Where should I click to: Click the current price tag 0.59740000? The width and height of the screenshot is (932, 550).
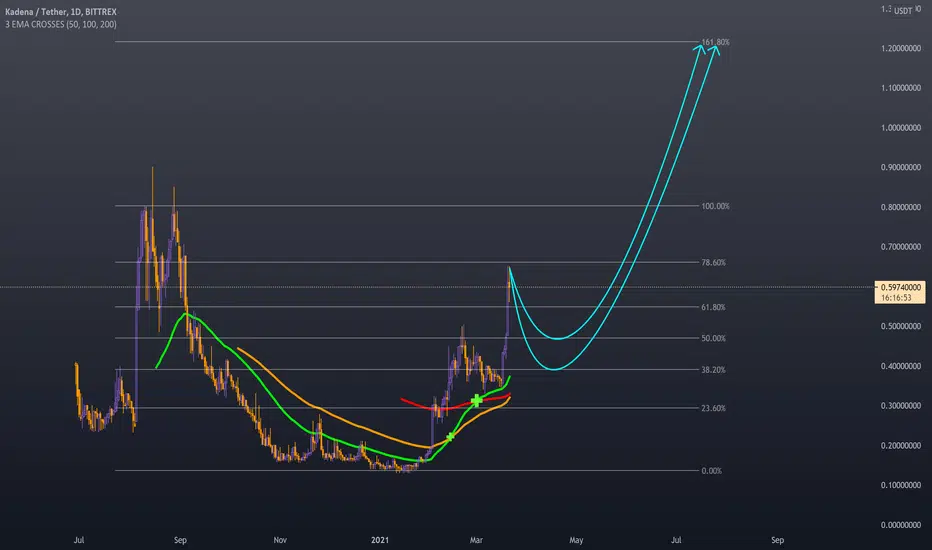coord(900,287)
